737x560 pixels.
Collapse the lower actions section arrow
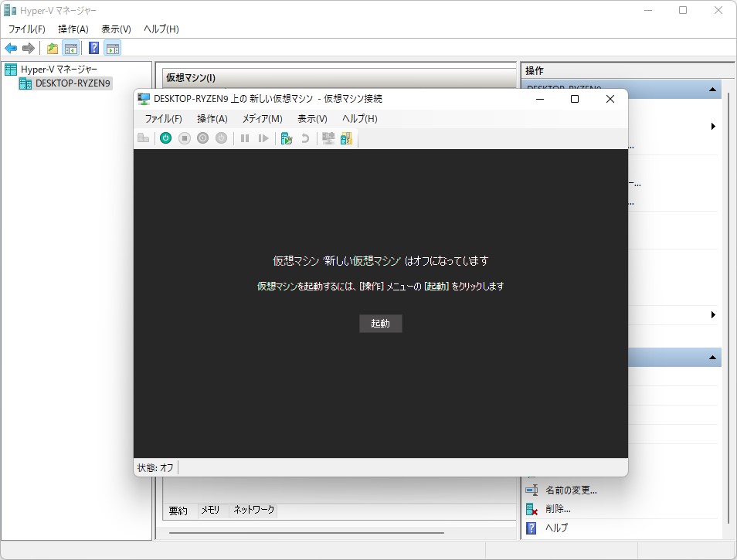pyautogui.click(x=712, y=358)
